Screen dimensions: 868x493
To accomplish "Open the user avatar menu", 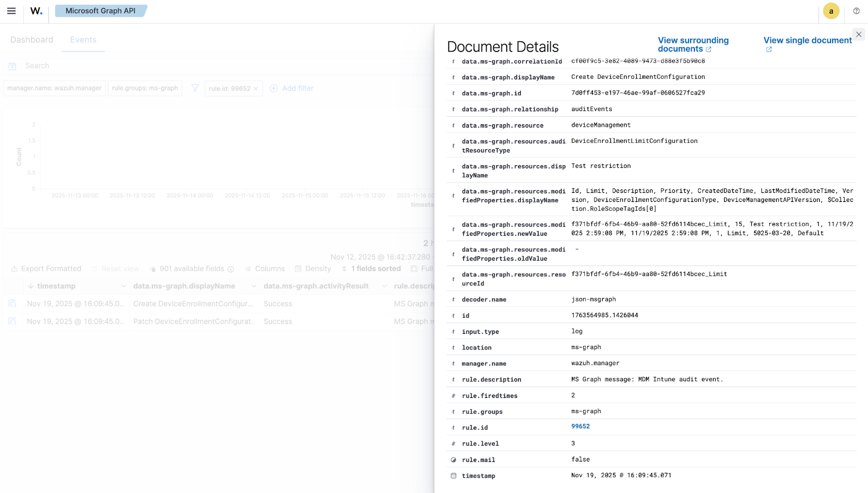I will [x=831, y=11].
